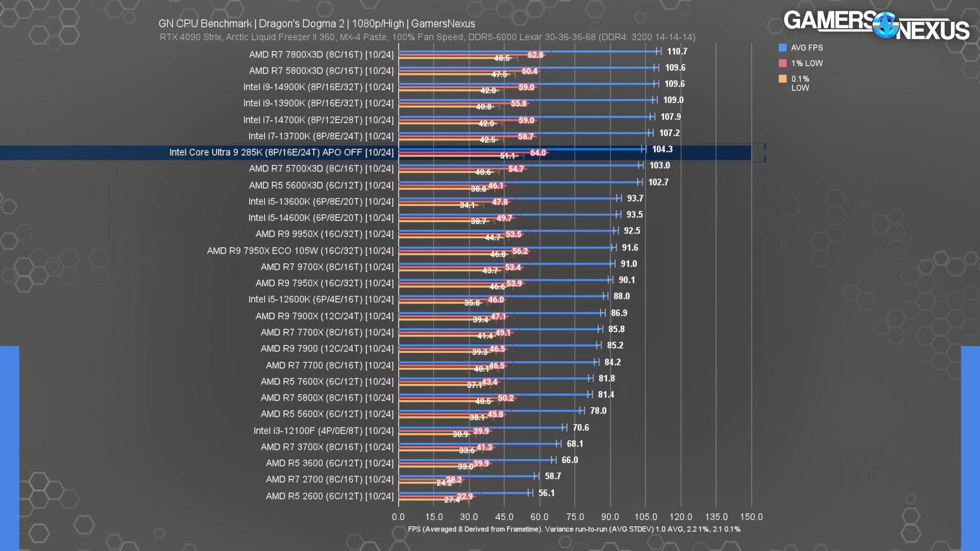
Task: Select the AMD R7 7700X row label
Action: [x=327, y=332]
